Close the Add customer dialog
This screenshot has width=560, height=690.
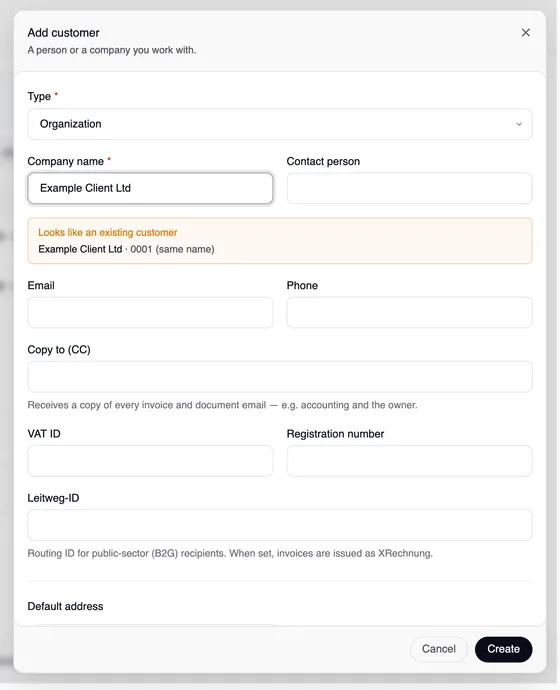tap(525, 33)
